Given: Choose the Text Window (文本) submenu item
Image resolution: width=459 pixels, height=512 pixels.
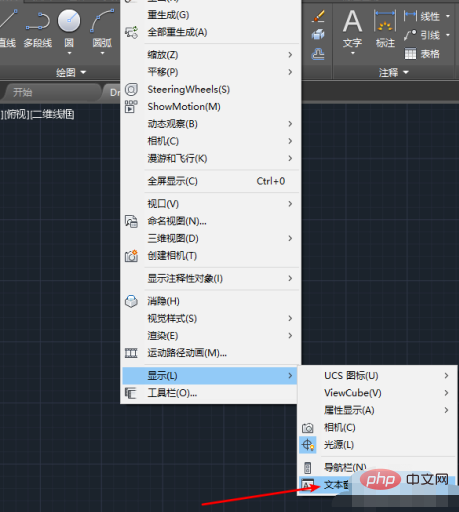Looking at the screenshot, I should pyautogui.click(x=377, y=485).
